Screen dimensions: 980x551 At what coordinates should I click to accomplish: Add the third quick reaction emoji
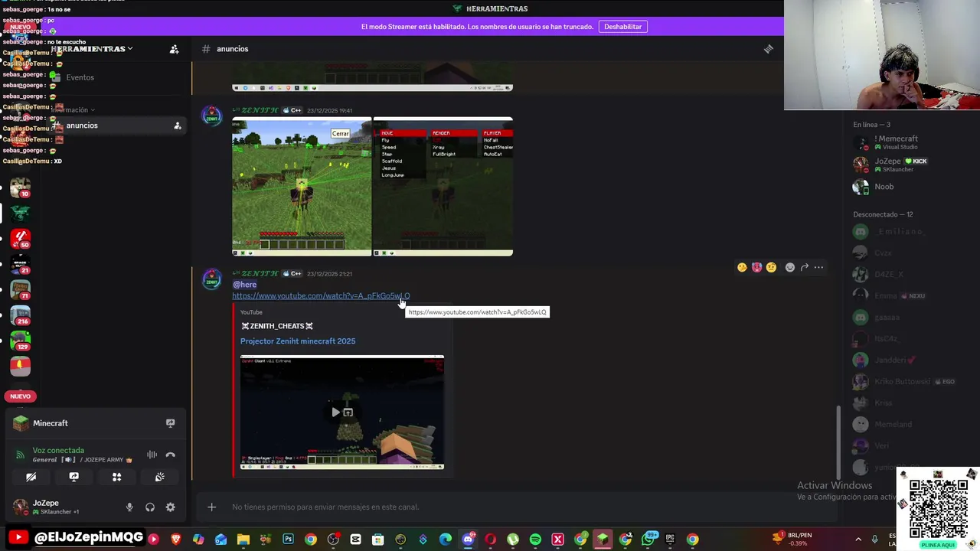[x=771, y=267]
